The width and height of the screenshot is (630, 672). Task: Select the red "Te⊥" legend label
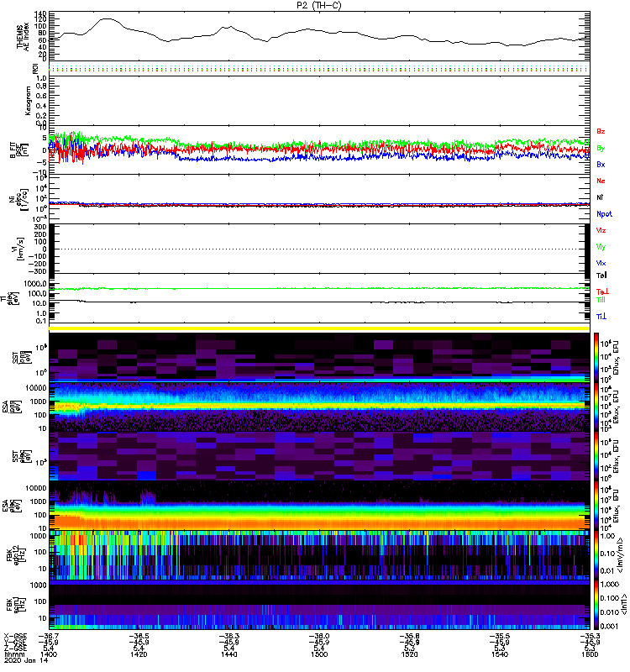[602, 291]
